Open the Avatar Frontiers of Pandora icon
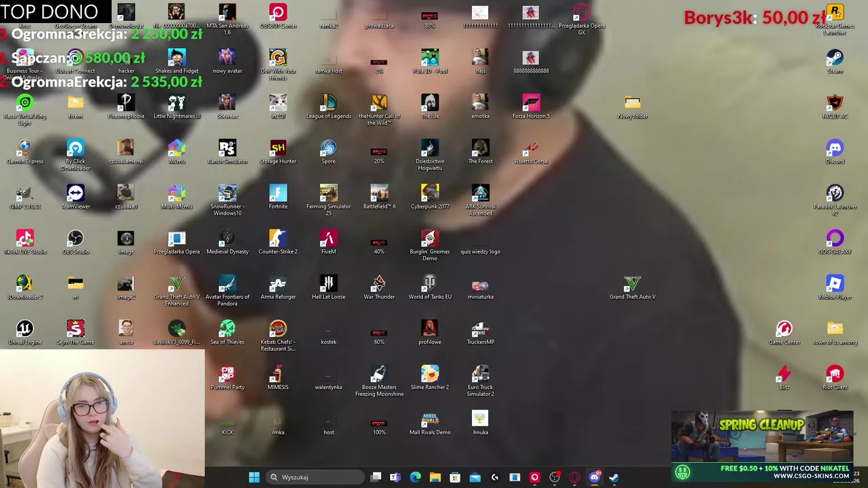Screen dimensions: 868x488 pos(227,284)
